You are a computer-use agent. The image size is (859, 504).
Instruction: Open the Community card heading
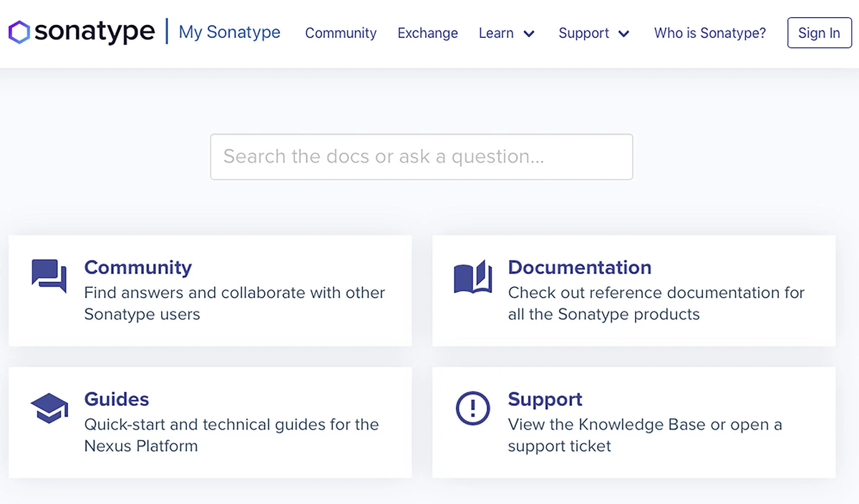[x=138, y=267]
